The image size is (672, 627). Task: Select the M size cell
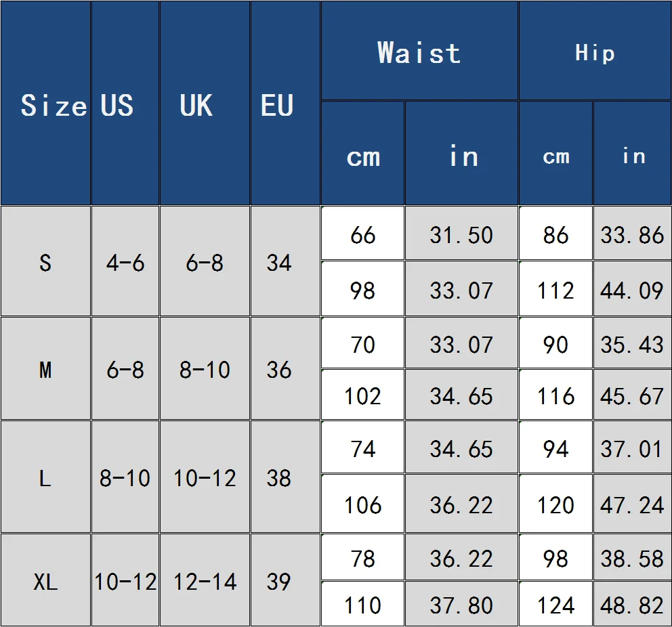click(45, 369)
